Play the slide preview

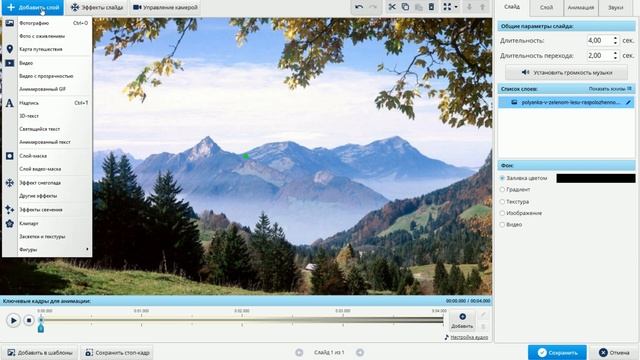point(13,320)
